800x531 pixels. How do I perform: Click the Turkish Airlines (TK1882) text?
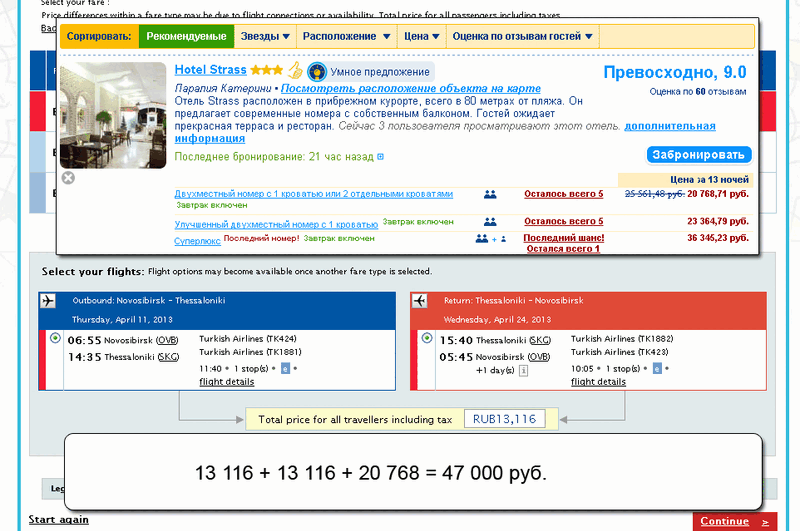(622, 339)
